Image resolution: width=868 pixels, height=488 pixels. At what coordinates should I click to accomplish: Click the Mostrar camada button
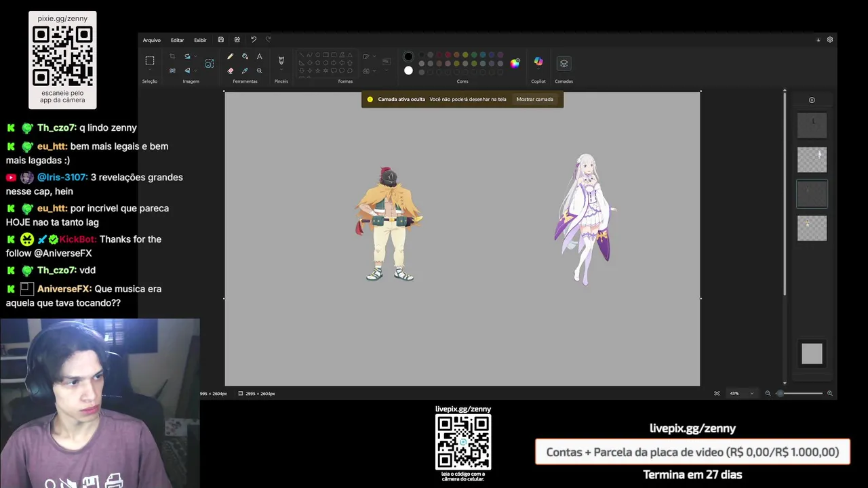(535, 99)
